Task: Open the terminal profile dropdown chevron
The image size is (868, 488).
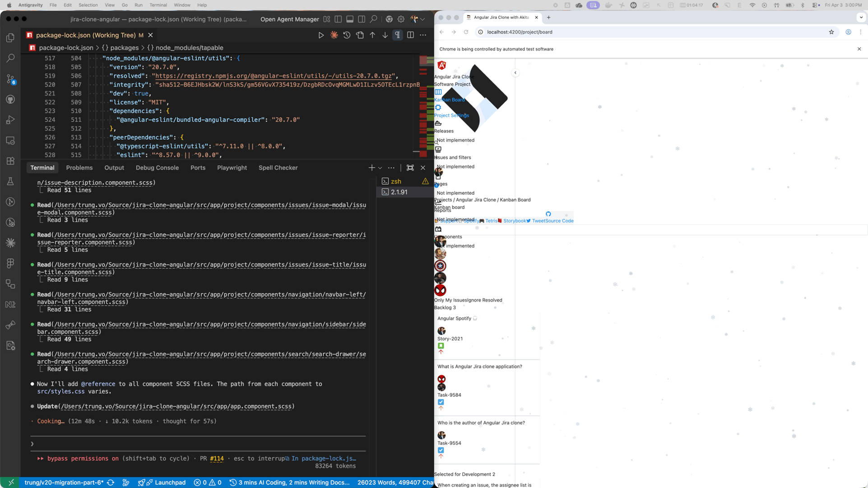Action: [379, 167]
